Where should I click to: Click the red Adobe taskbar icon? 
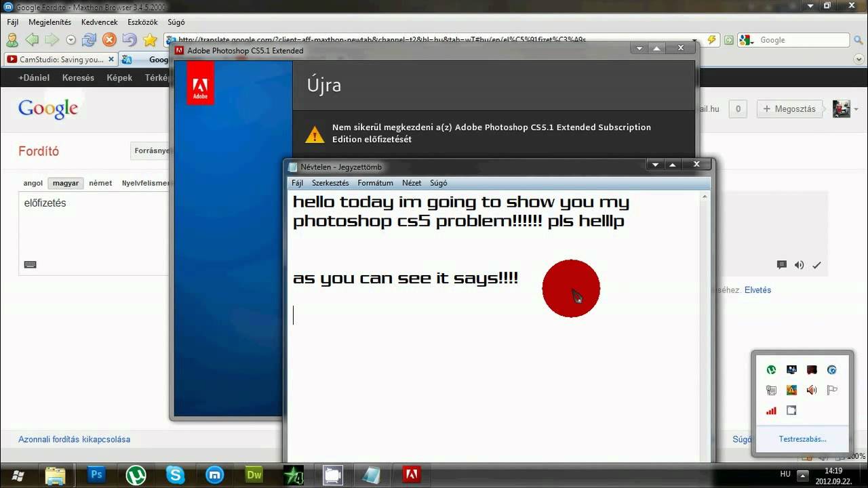(411, 474)
